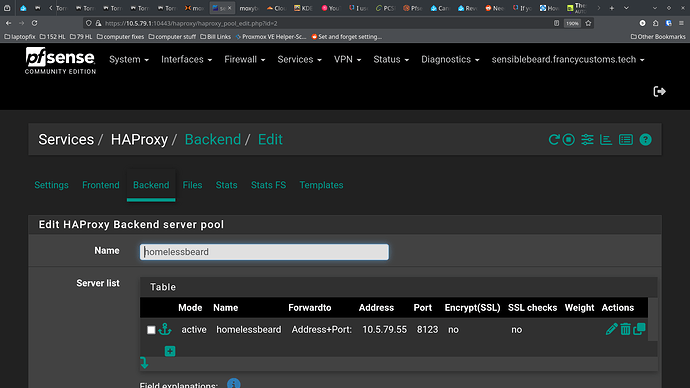
Task: Open the laptopfix bookmarks folder
Action: coord(20,37)
